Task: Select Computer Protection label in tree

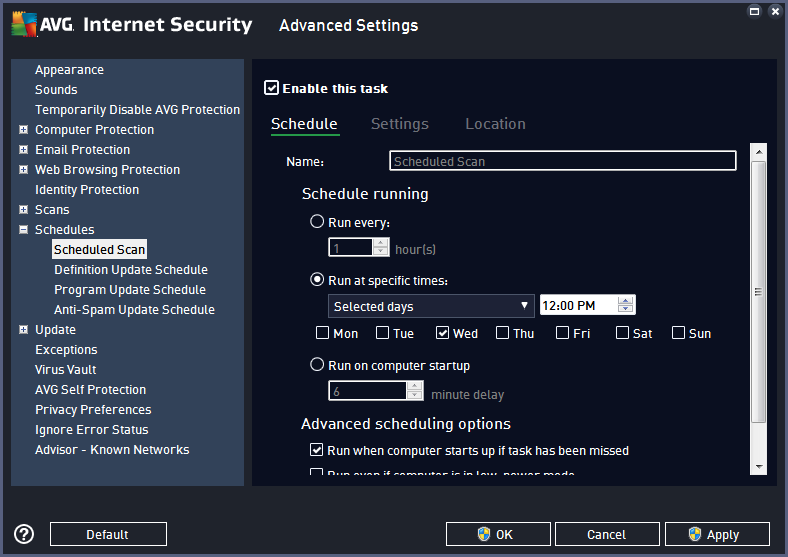Action: 94,130
